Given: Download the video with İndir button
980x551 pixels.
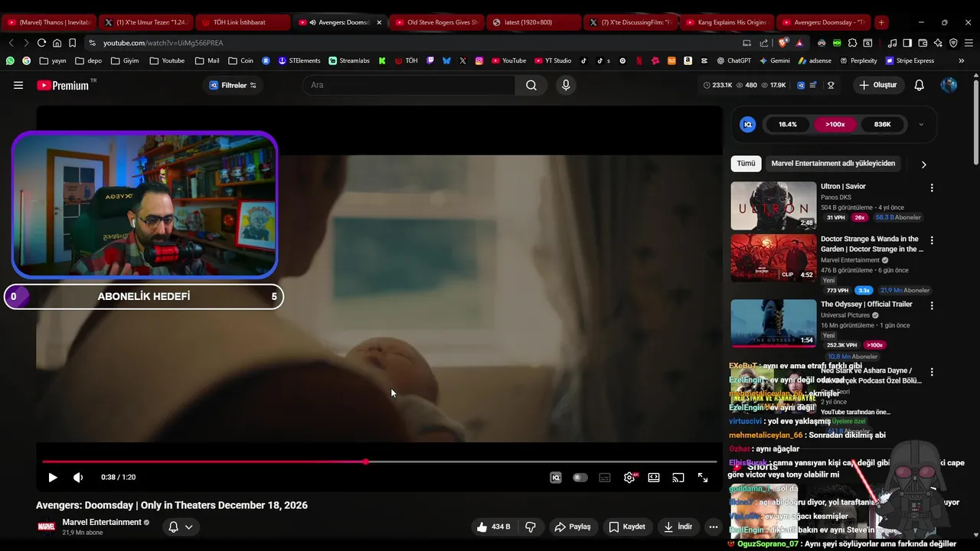Looking at the screenshot, I should [678, 527].
